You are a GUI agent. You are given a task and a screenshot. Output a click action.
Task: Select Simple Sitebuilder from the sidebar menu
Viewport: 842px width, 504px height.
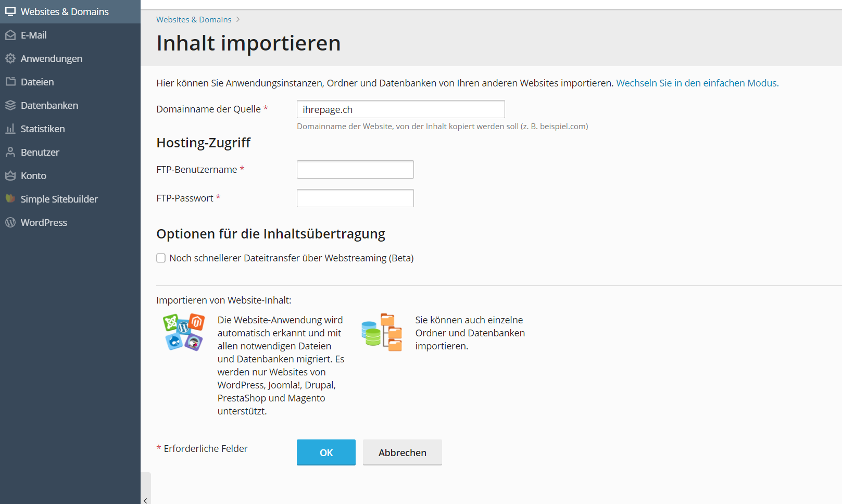point(11,199)
